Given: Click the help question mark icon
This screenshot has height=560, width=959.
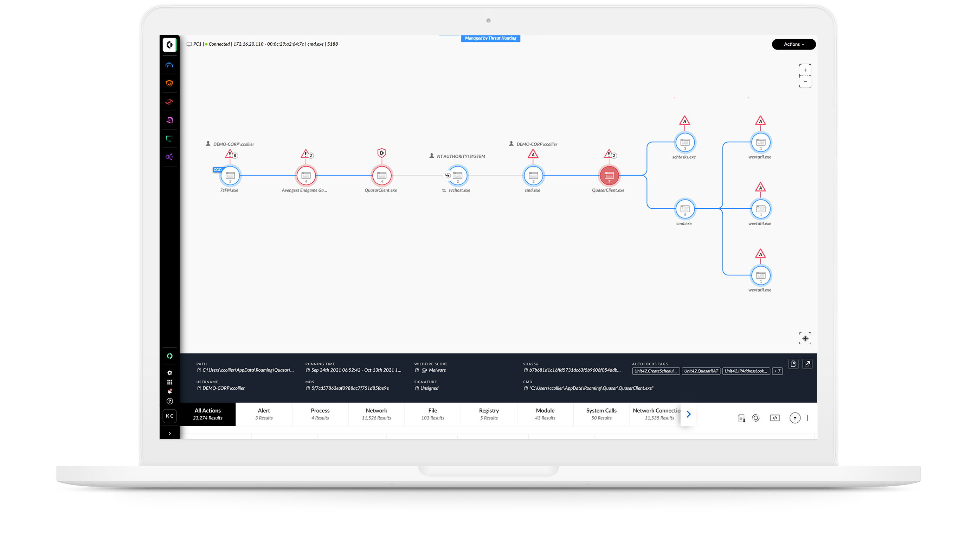Looking at the screenshot, I should [170, 401].
